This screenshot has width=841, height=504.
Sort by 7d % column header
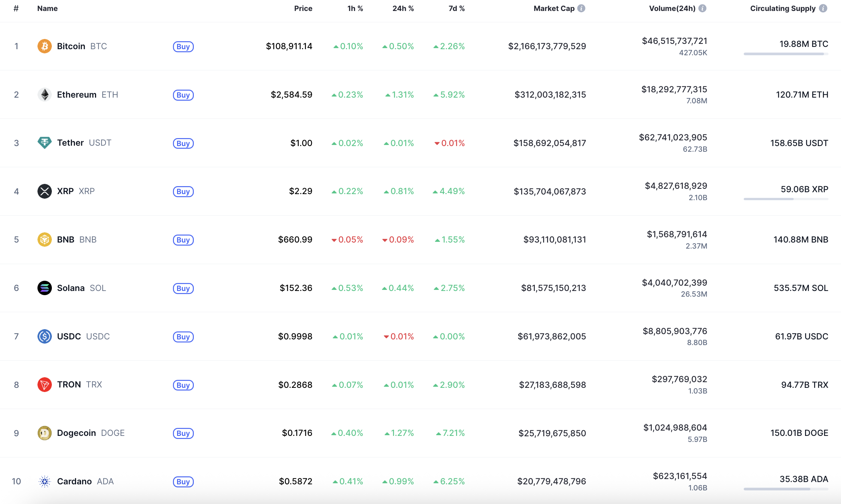coord(456,8)
